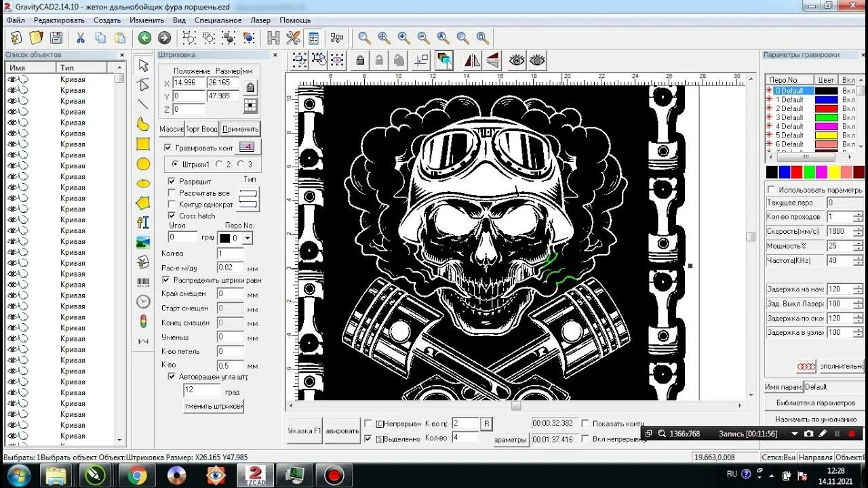Screen dimensions: 868x488
Task: Pick the blue color swatch in the pen palette
Action: (784, 173)
